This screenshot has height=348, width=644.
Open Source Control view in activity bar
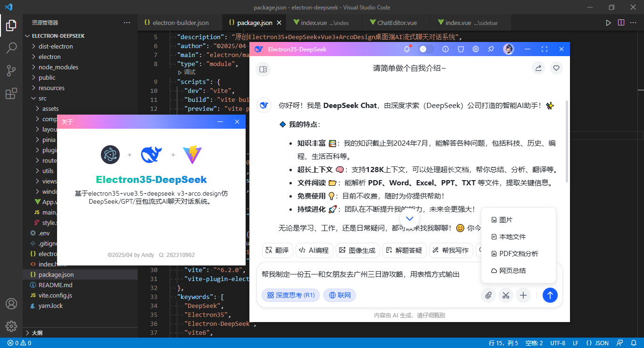pyautogui.click(x=11, y=71)
